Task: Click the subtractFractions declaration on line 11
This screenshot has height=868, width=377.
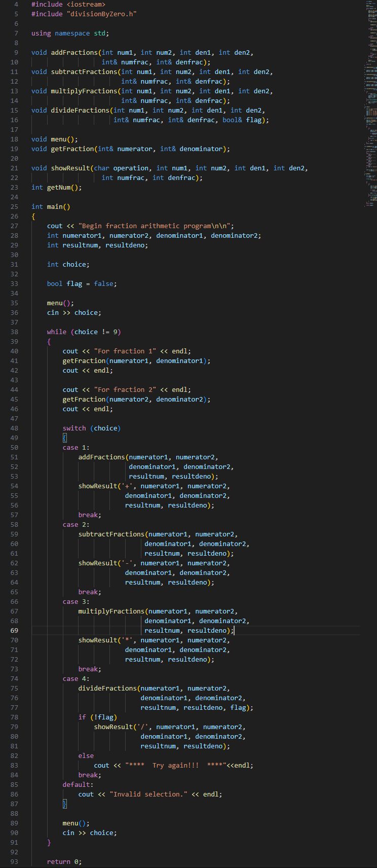Action: pos(152,71)
